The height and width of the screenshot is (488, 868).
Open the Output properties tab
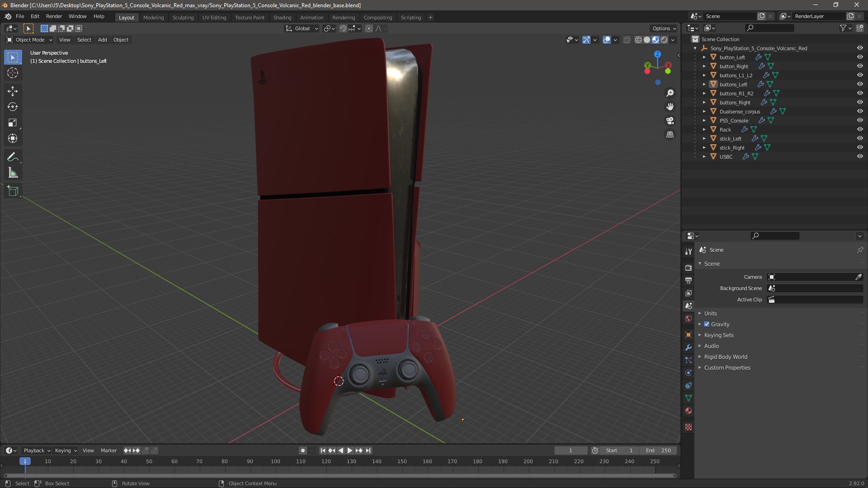689,281
